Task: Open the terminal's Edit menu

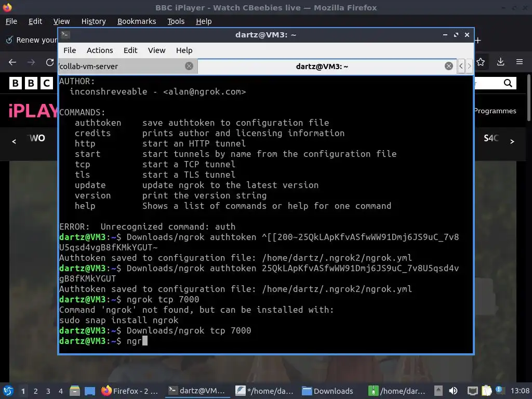Action: tap(130, 50)
